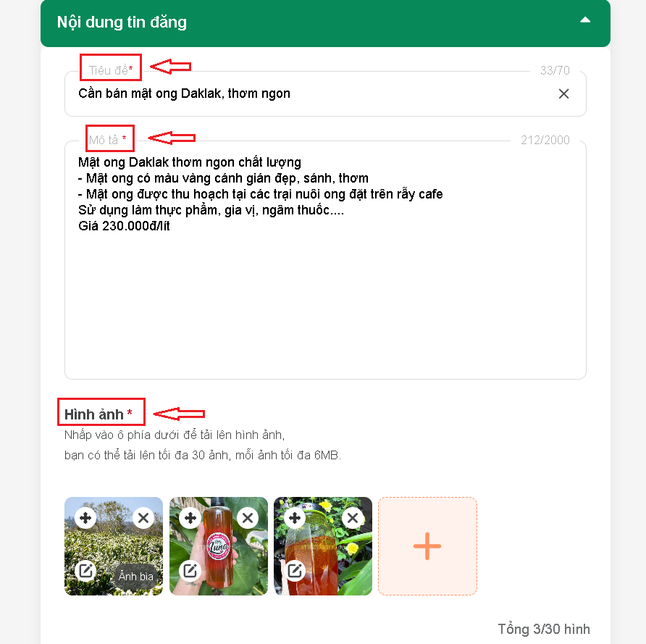Click the 'Tổng 3/30 hình' image count
This screenshot has height=644, width=646.
[544, 630]
